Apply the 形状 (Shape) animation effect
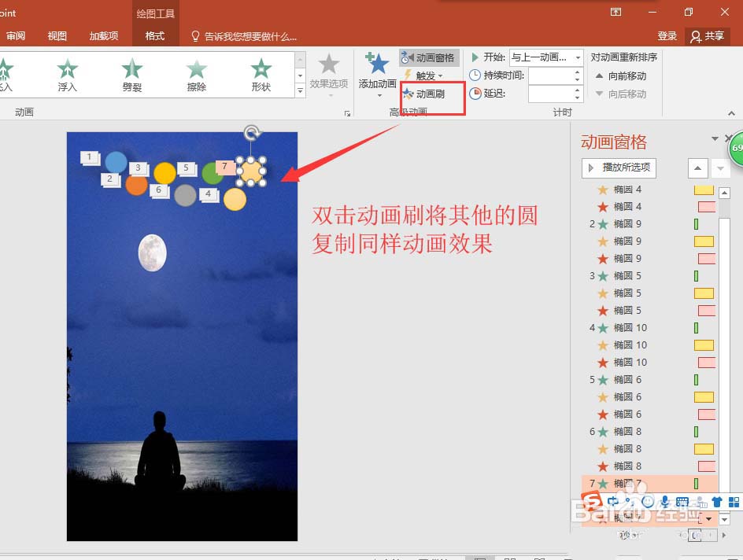This screenshot has height=560, width=743. 261,76
